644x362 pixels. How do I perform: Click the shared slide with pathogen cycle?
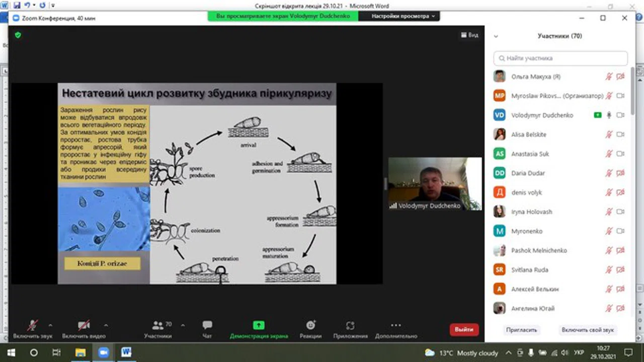[x=197, y=183]
